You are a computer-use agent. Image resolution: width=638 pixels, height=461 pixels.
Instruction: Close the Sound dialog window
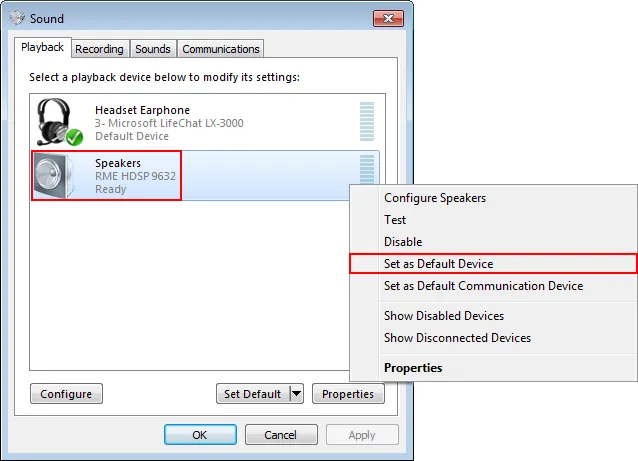click(x=388, y=18)
